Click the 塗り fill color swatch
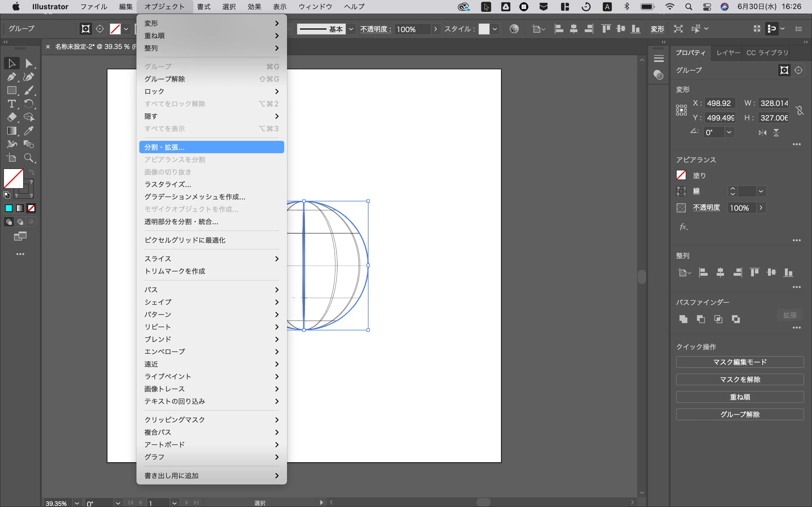This screenshot has height=507, width=812. click(x=681, y=175)
